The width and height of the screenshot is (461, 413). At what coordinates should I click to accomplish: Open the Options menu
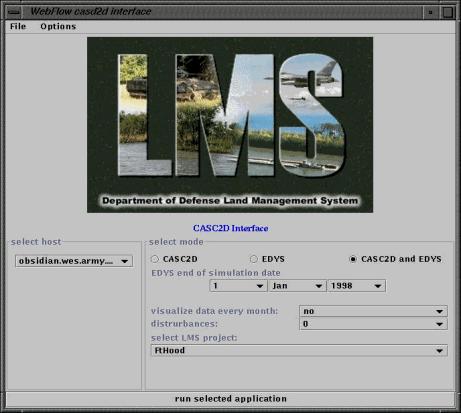point(58,26)
